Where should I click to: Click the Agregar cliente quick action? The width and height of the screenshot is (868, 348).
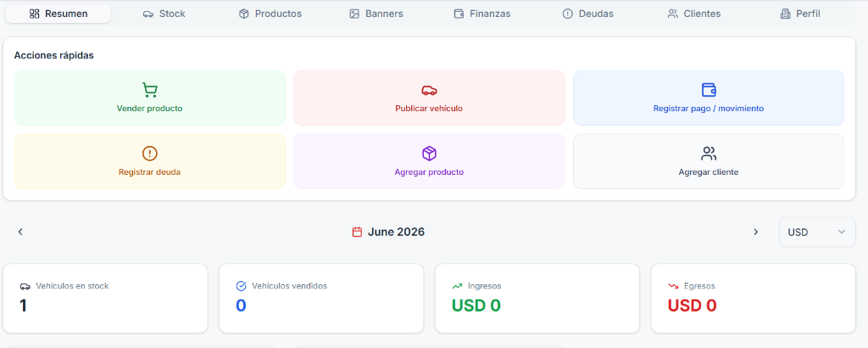(709, 161)
